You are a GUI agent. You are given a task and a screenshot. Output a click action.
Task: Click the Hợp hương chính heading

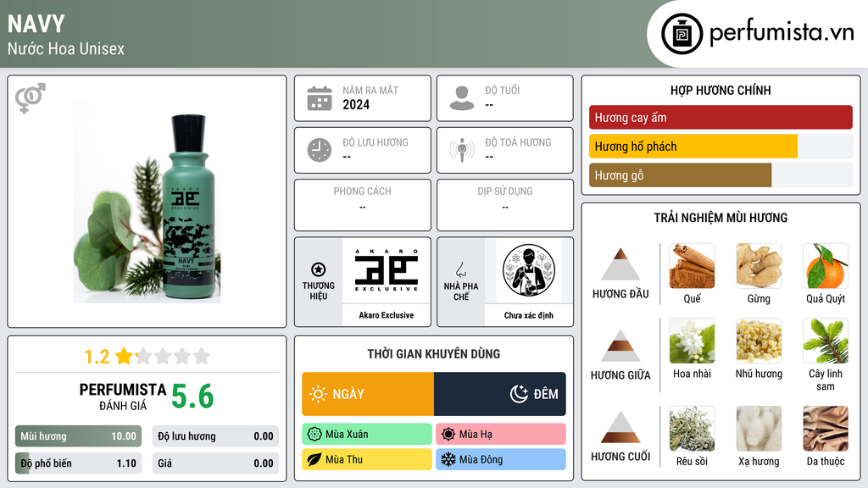click(721, 90)
